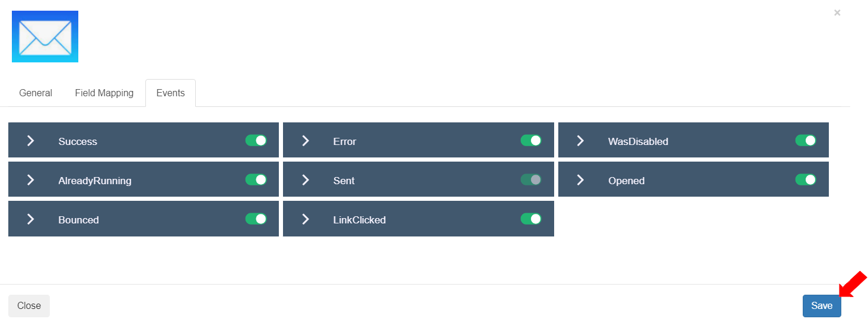Open the Field Mapping tab
Viewport: 868px width, 325px height.
click(104, 93)
